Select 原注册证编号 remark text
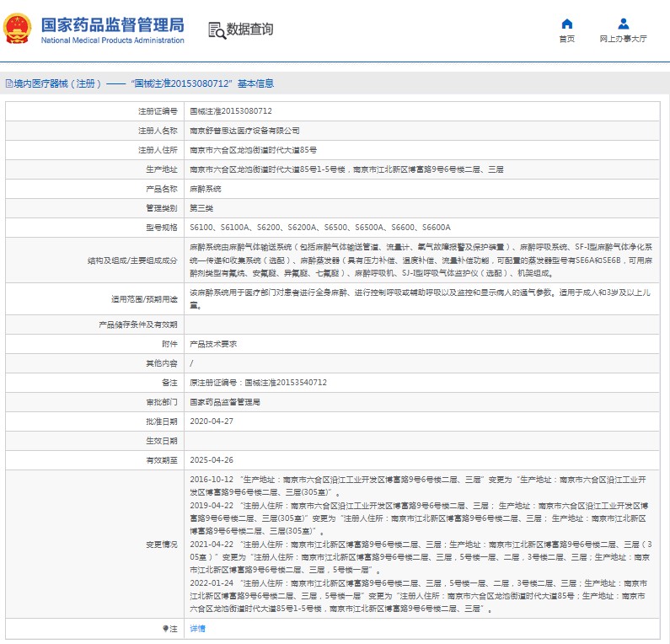The height and width of the screenshot is (644, 670). tap(258, 383)
